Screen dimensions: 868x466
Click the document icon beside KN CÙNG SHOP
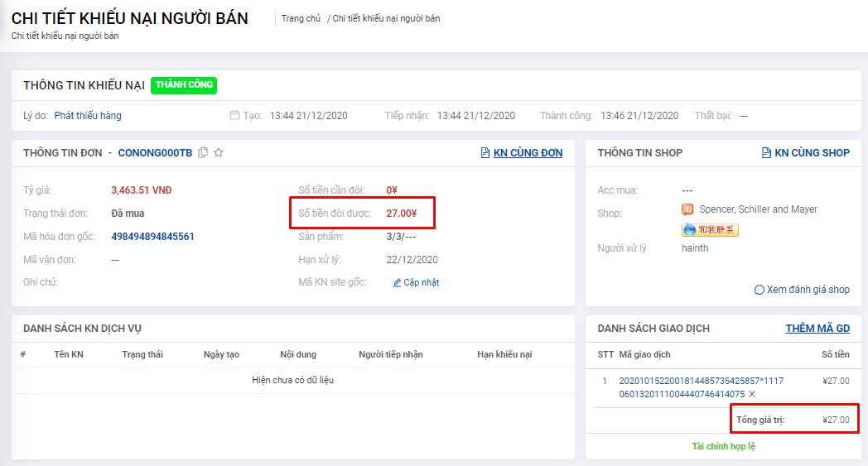coord(767,152)
